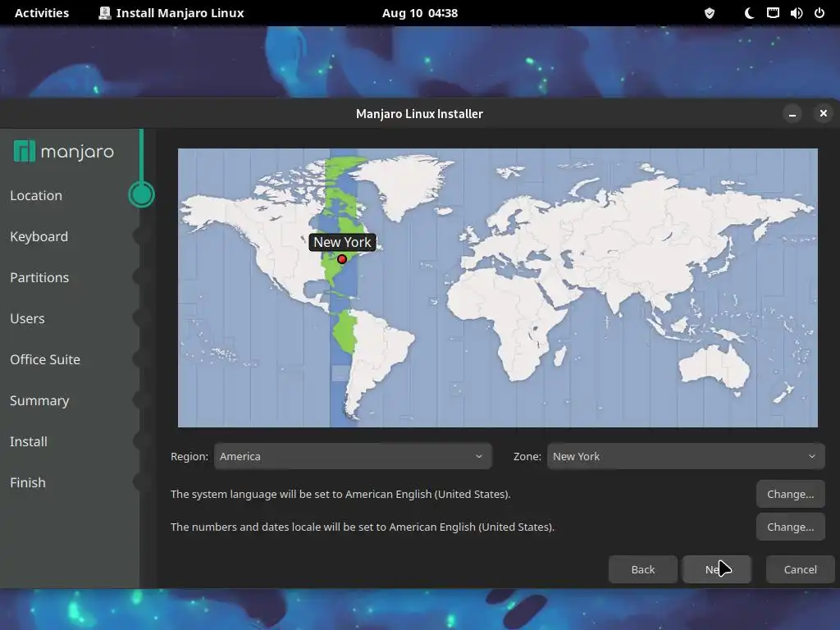Image resolution: width=840 pixels, height=630 pixels.
Task: Open the clock showing Aug 10 04:38
Action: [x=420, y=13]
